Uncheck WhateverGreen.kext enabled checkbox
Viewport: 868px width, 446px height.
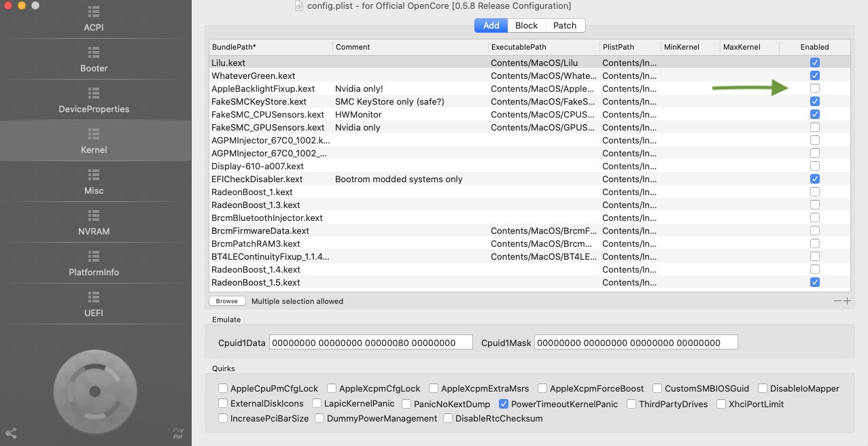pyautogui.click(x=815, y=75)
